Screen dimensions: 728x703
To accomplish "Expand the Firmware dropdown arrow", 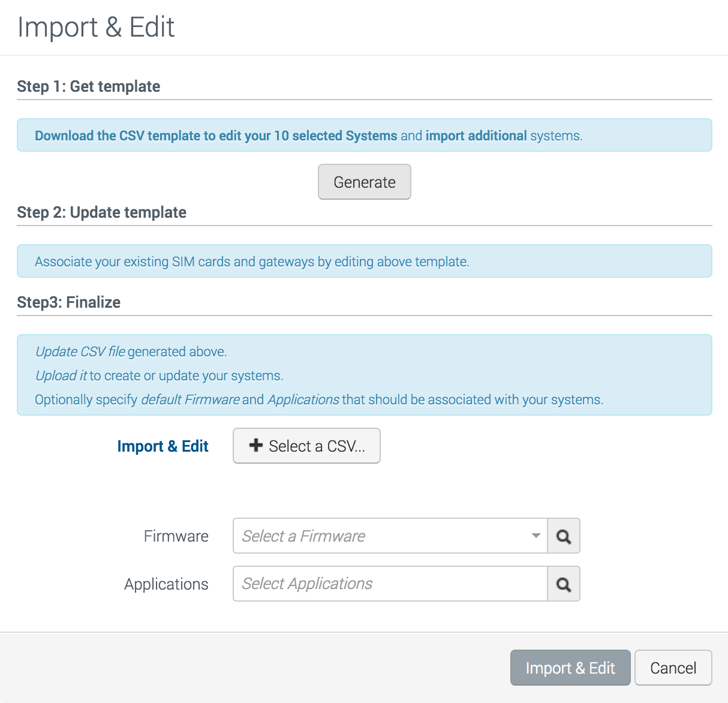I will 536,536.
